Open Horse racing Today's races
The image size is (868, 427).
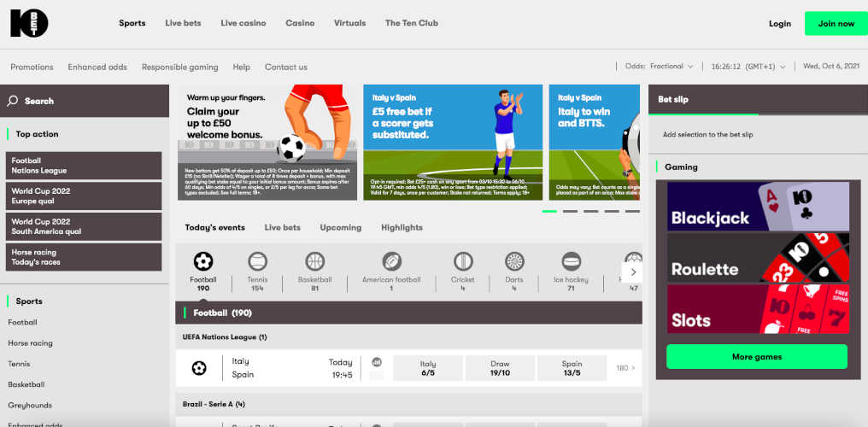tap(84, 257)
